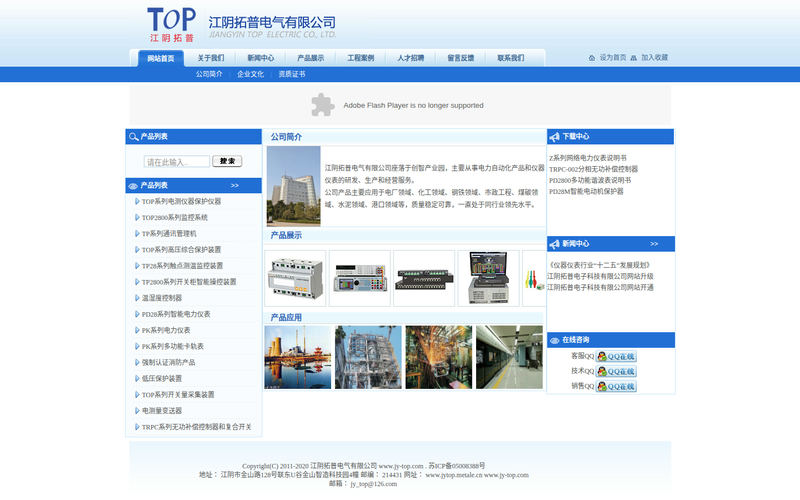Download TRPC-002分相无功补偿控制器

click(593, 169)
